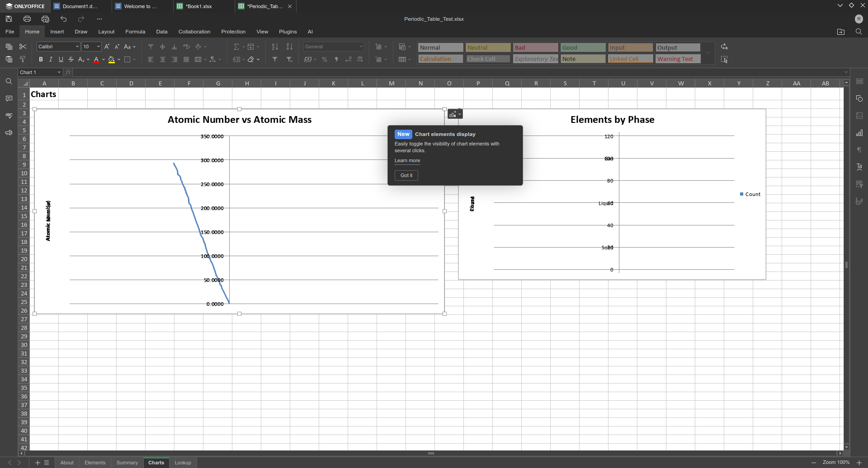868x468 pixels.
Task: Click the Sort ascending icon
Action: 275,47
